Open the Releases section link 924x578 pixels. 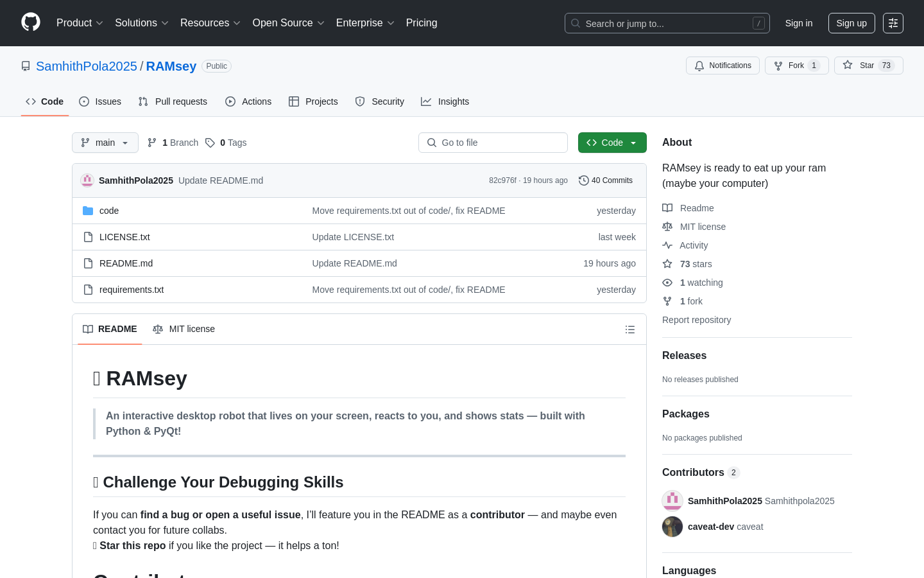click(684, 356)
